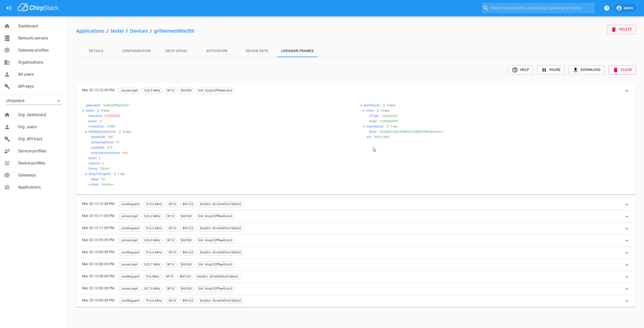
Task: Open Applications grid icon in sidebar
Action: (7, 187)
